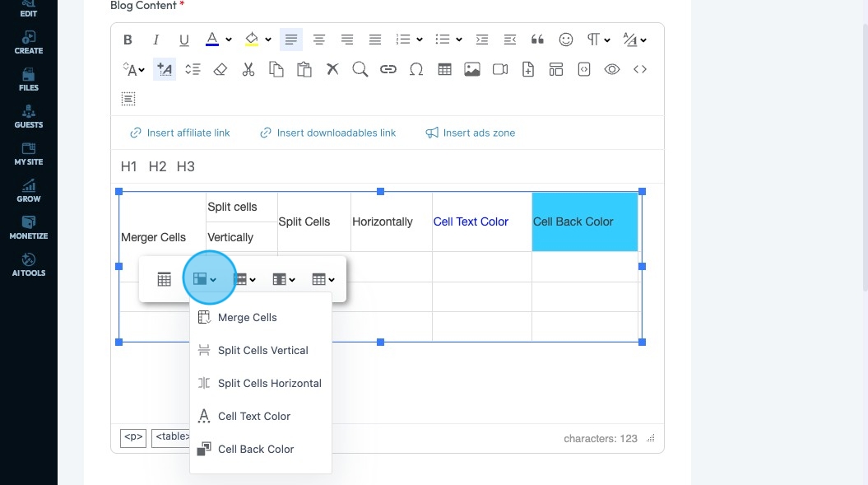Open find and replace magnifier

(x=360, y=70)
